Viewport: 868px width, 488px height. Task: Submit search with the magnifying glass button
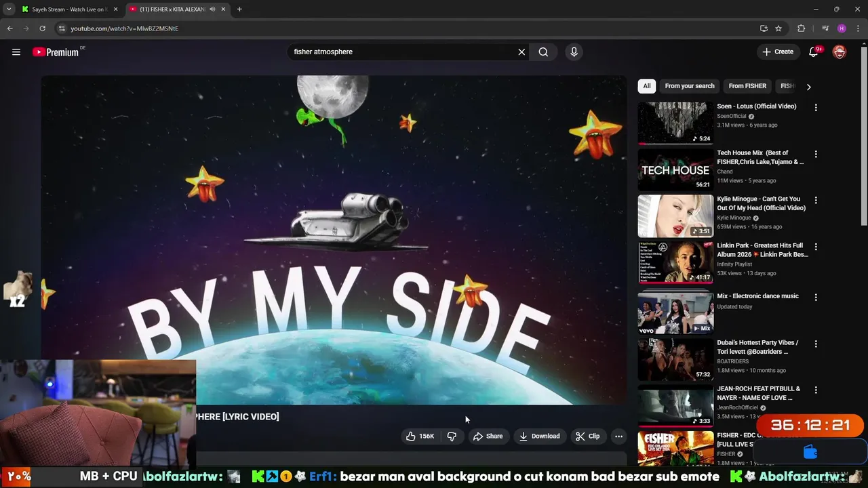pyautogui.click(x=543, y=52)
